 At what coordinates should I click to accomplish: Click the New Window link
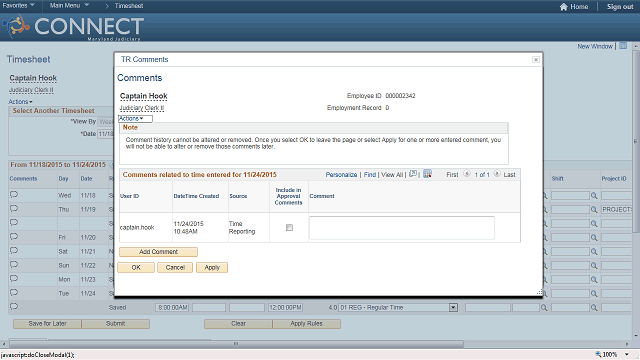[595, 46]
